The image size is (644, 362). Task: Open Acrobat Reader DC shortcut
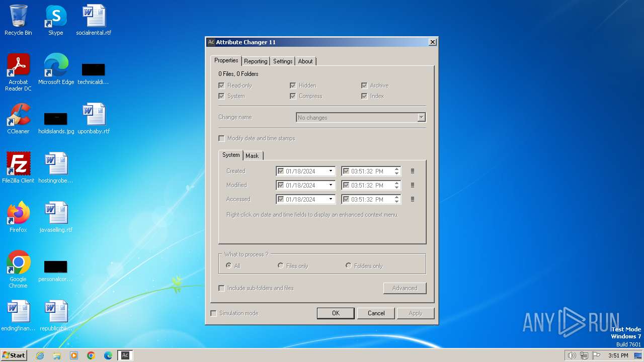tap(18, 72)
